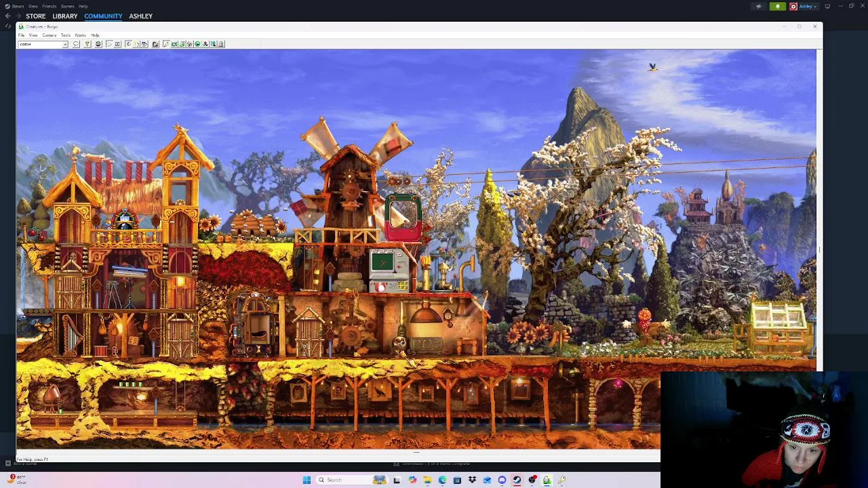This screenshot has width=868, height=488.
Task: Click the lightbulb icon in Creatures toolbar
Action: (87, 44)
